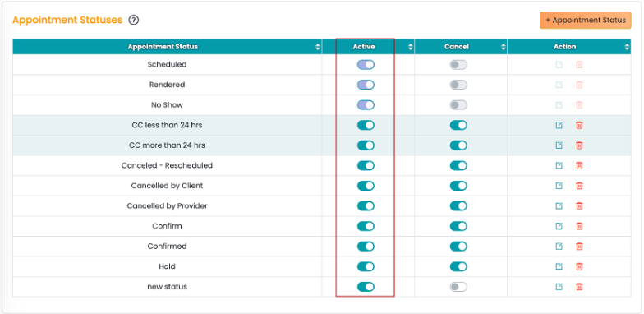Edit the Confirmed status

pos(559,246)
